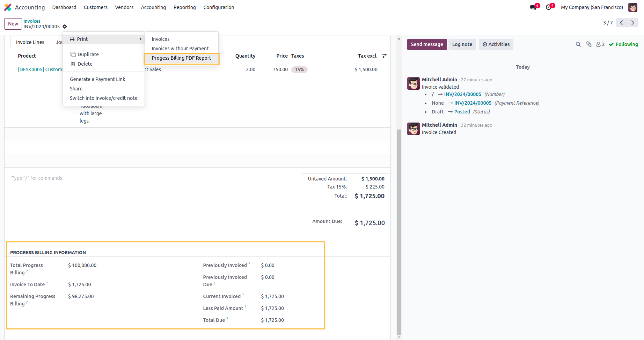Open the discuss messages icon
This screenshot has width=644, height=340.
(533, 7)
